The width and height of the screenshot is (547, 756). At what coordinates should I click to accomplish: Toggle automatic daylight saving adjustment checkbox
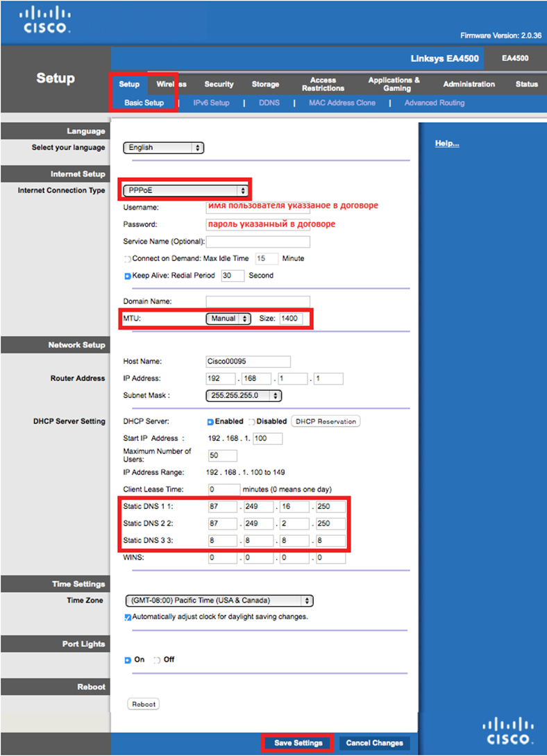(128, 617)
